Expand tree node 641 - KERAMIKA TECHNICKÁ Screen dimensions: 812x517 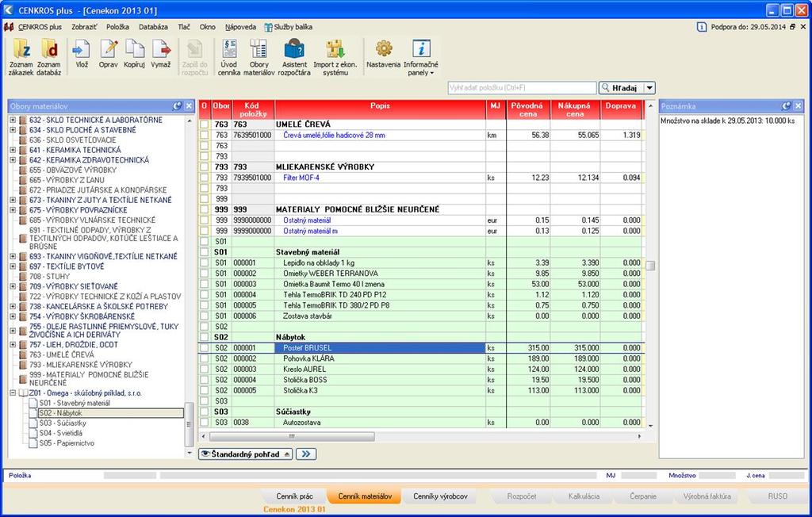point(13,150)
